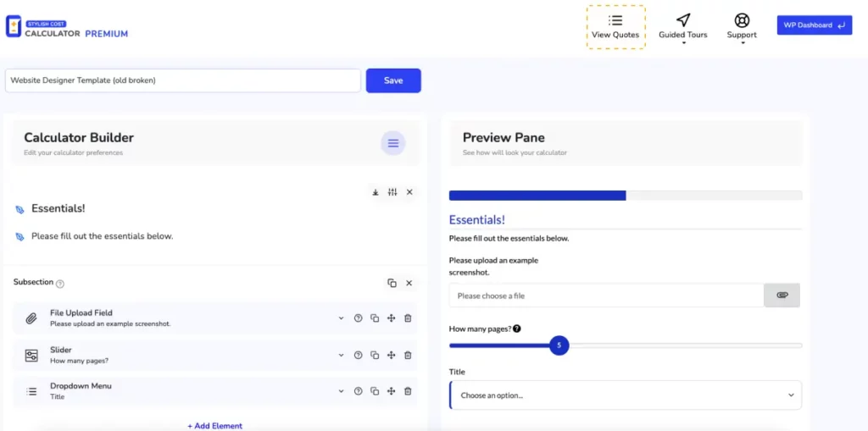Delete the Slider element
This screenshot has height=431, width=868.
point(408,355)
